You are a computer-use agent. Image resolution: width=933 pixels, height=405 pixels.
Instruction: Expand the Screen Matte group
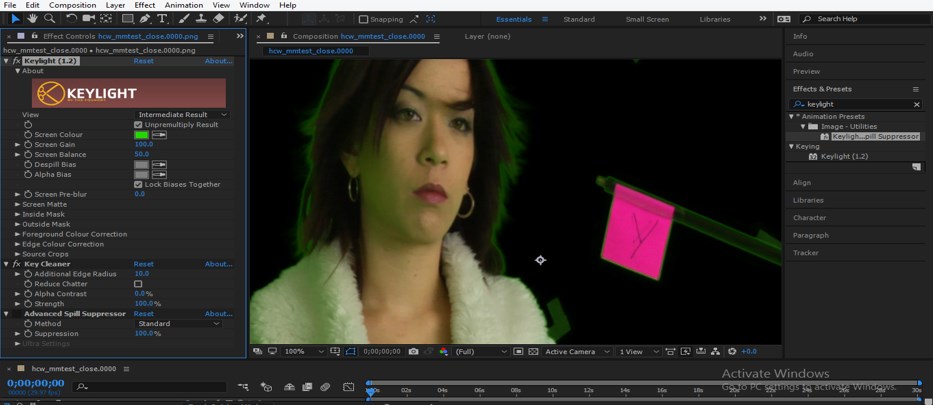point(18,205)
